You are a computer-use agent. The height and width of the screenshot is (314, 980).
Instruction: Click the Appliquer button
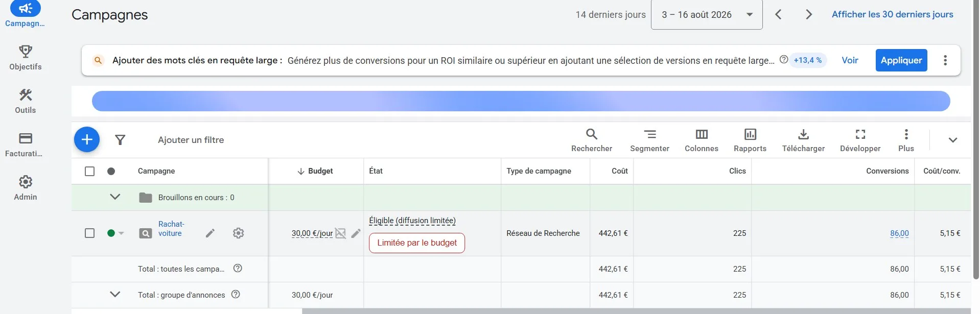[901, 60]
